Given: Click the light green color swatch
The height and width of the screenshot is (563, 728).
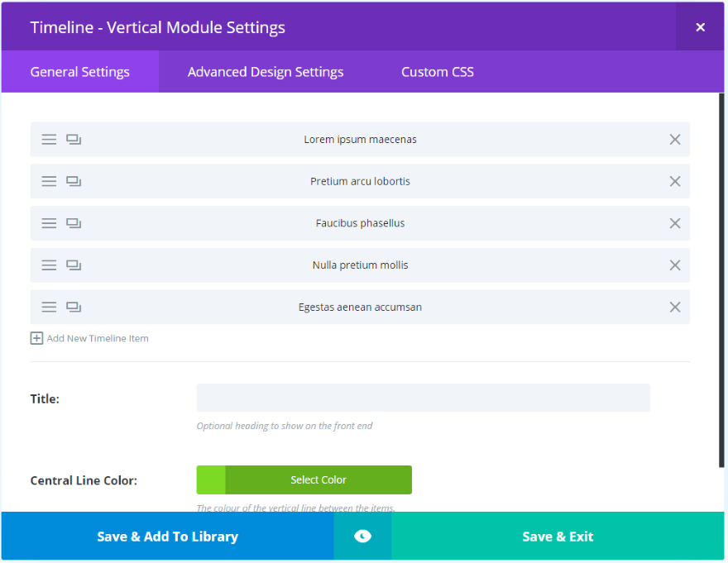Looking at the screenshot, I should [211, 480].
